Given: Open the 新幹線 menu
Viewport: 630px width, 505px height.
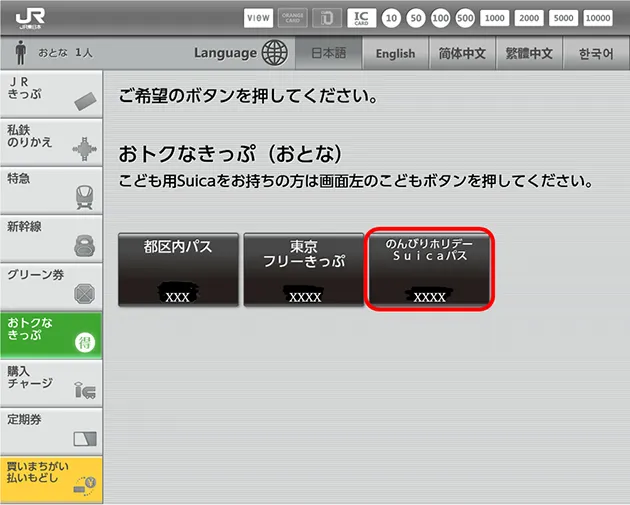Looking at the screenshot, I should [x=51, y=239].
